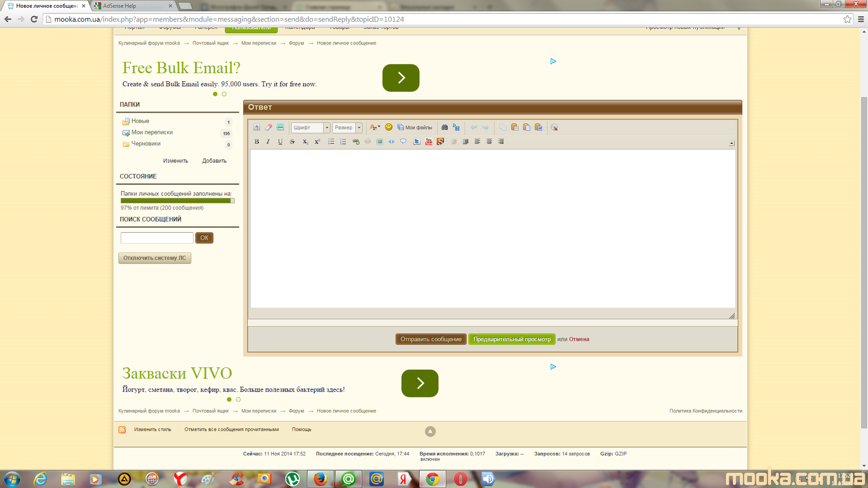Click Отключить систему ЛС button
Image resolution: width=868 pixels, height=488 pixels.
[x=155, y=258]
